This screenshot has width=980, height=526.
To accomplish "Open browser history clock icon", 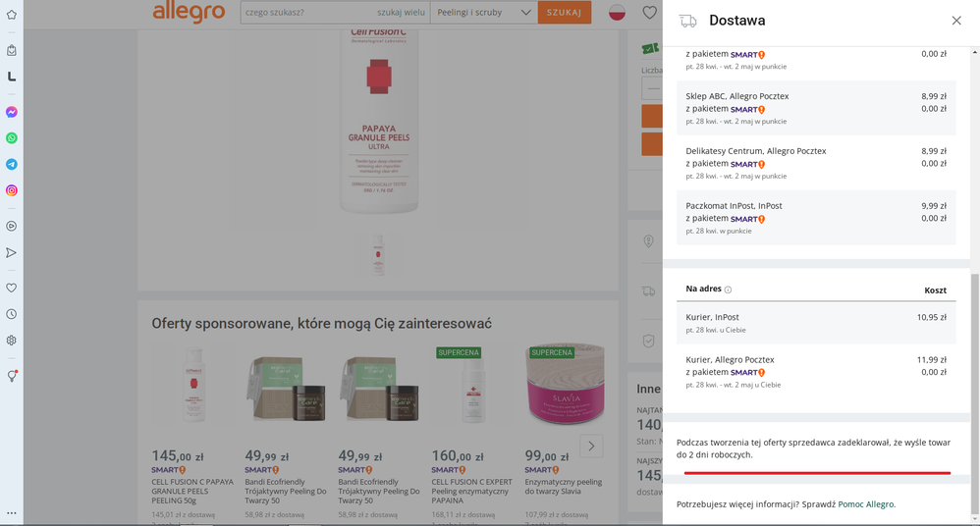I will tap(12, 314).
